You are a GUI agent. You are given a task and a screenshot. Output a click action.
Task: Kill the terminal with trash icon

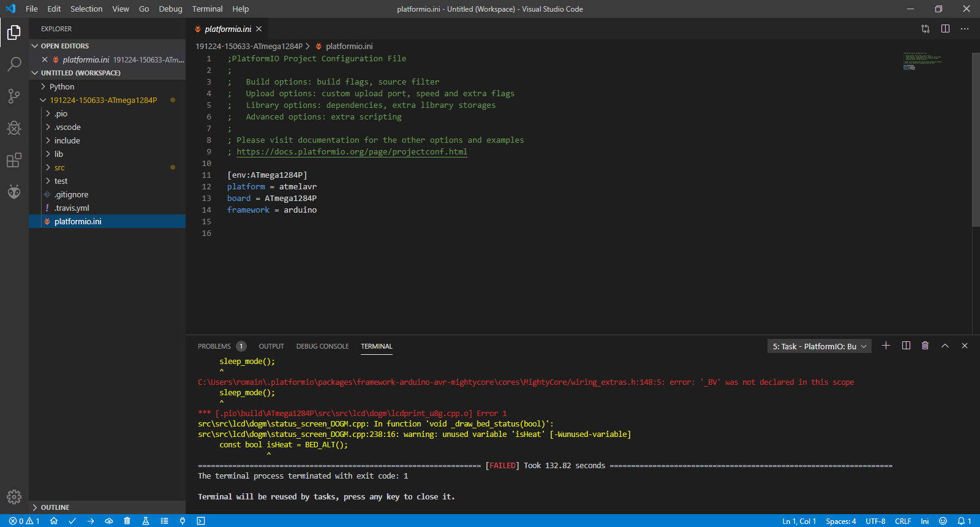925,346
